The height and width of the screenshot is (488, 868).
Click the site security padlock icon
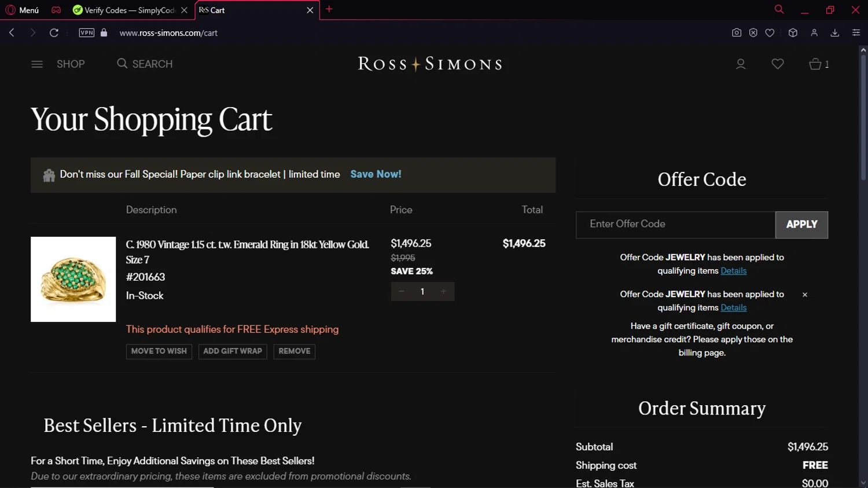pyautogui.click(x=104, y=33)
